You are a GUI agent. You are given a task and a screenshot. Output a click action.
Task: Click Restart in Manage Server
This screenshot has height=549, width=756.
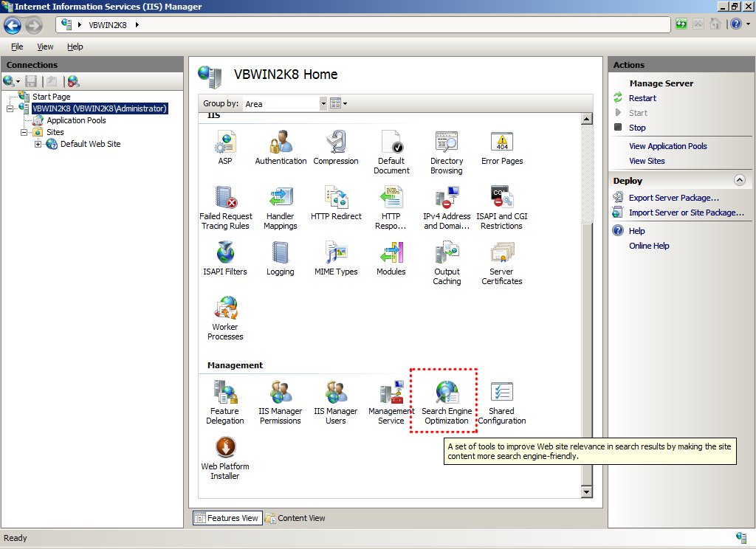tap(642, 98)
